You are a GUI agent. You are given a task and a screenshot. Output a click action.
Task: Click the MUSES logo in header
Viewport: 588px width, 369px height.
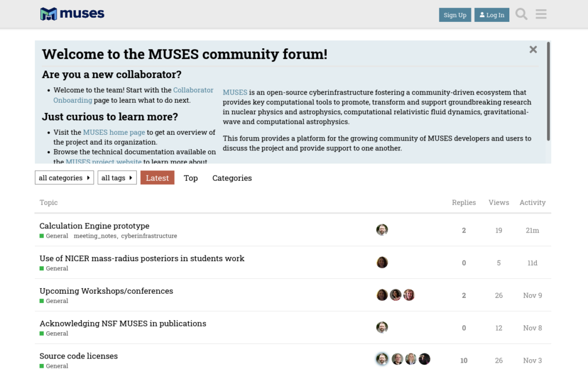pyautogui.click(x=72, y=14)
